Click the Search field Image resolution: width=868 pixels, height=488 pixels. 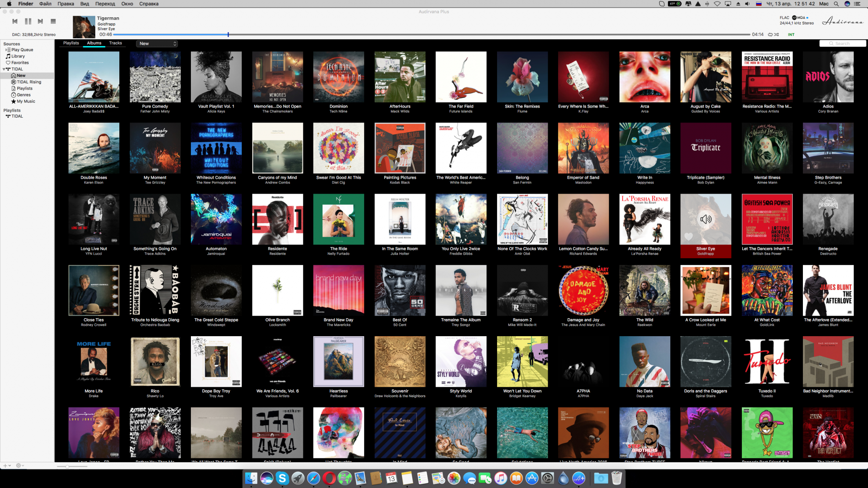coord(842,43)
